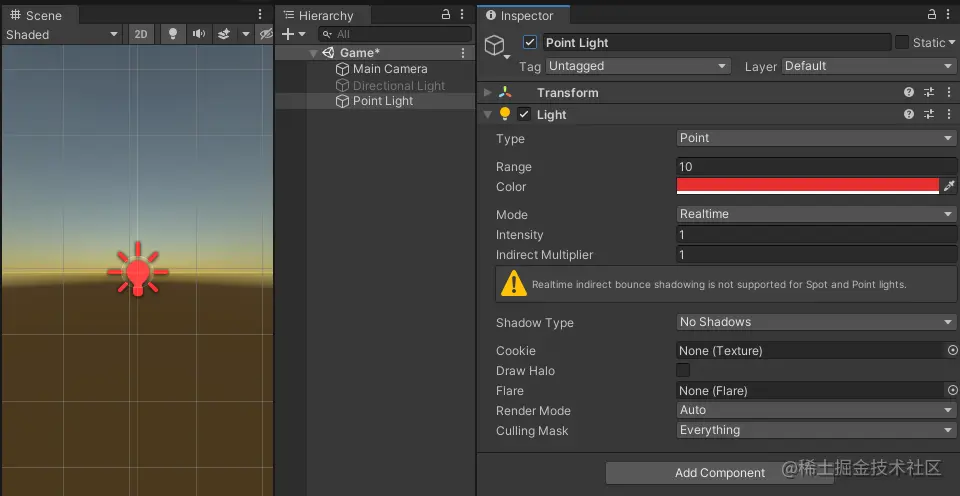
Task: Edit Indirect Multiplier value field
Action: tap(816, 255)
